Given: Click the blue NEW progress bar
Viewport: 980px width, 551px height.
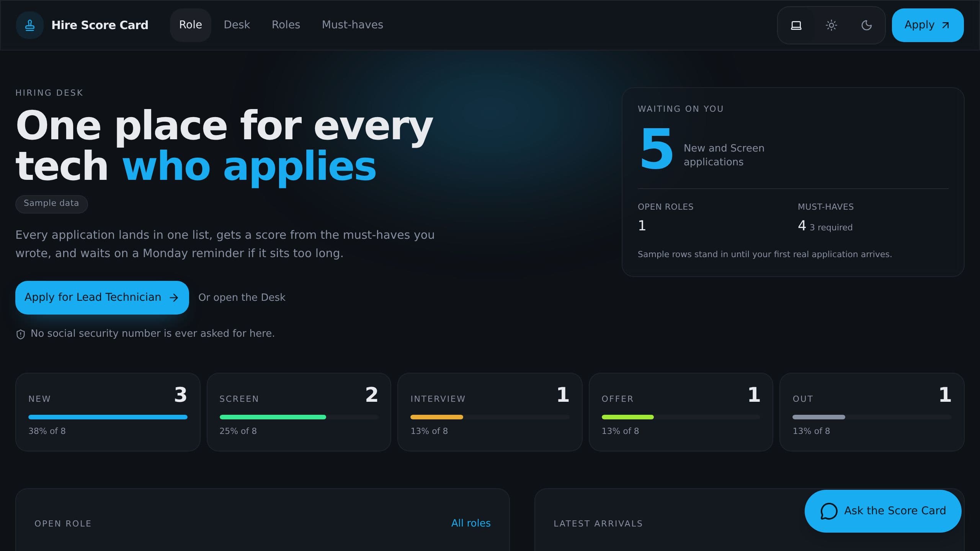Looking at the screenshot, I should click(x=108, y=417).
